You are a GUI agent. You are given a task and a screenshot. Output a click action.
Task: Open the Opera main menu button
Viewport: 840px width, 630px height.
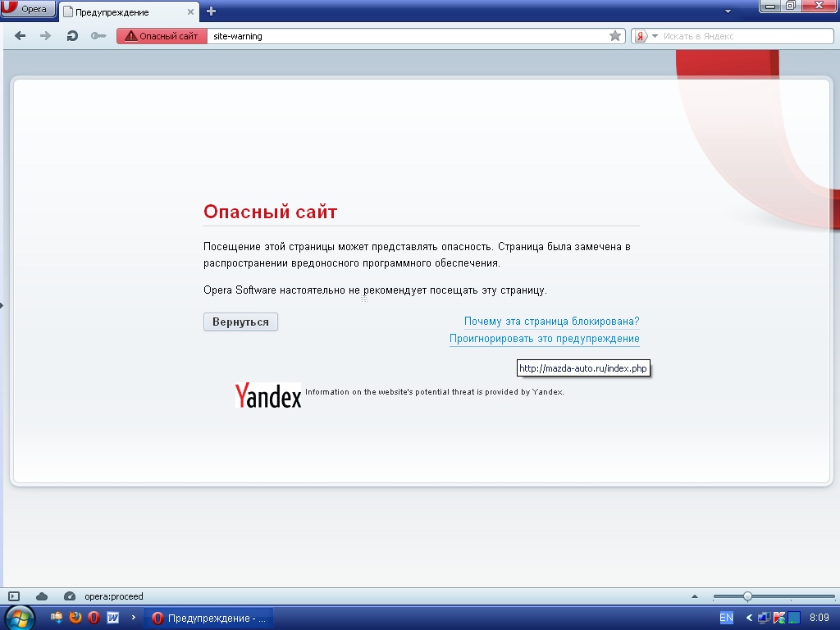[28, 8]
